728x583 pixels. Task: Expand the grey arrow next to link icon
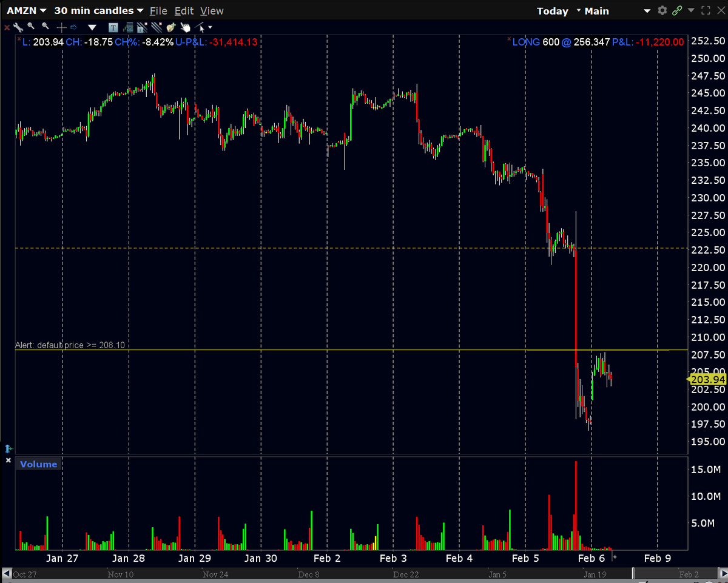tap(691, 10)
